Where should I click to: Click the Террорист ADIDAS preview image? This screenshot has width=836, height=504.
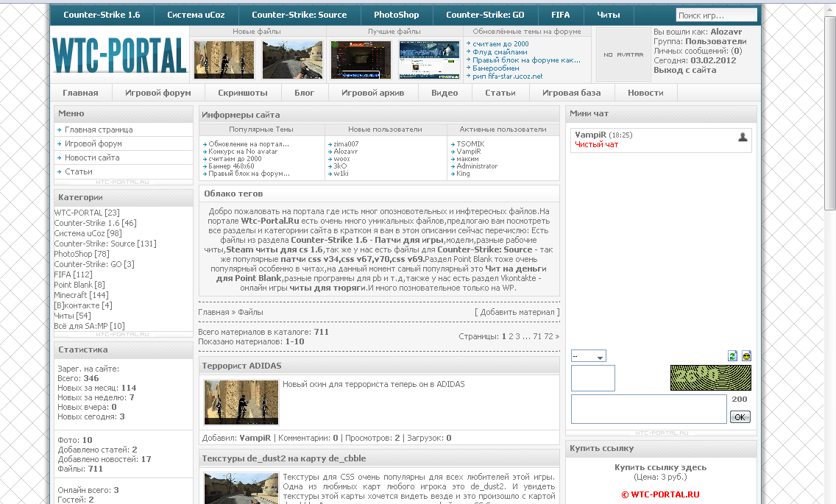(x=241, y=402)
